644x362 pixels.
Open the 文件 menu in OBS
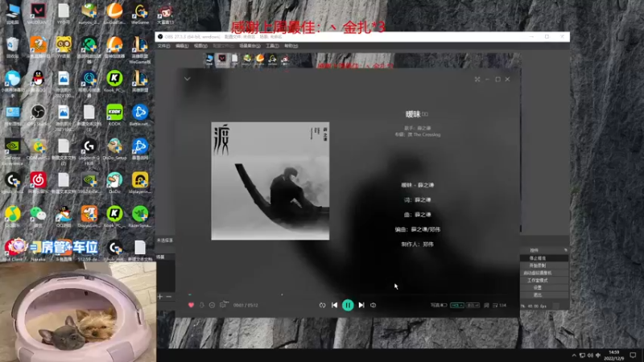pos(163,46)
